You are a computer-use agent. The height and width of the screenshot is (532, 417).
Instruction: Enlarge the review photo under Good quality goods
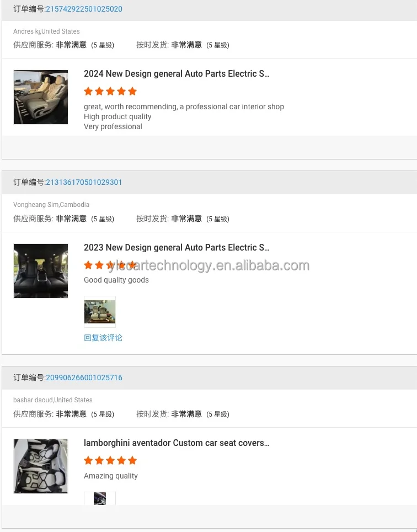pyautogui.click(x=100, y=312)
